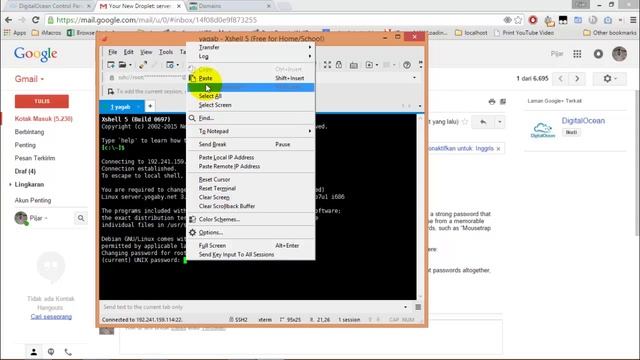
Task: Click the New session icon in the Xshell toolbar
Action: (x=111, y=65)
